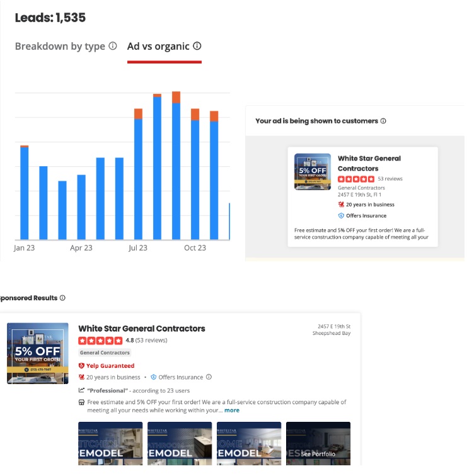Open the 5% OFF thumbnail in sponsored listing

[38, 353]
